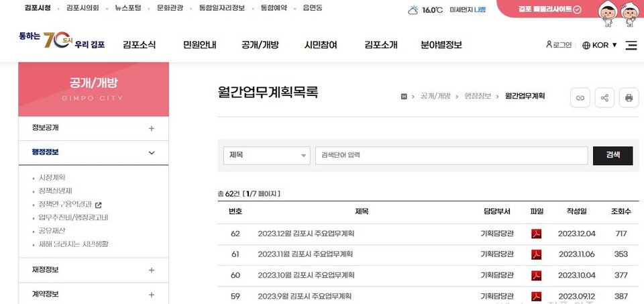Screen dimensions: 644x304
Task: Go to 문화관광 top link
Action: 170,8
